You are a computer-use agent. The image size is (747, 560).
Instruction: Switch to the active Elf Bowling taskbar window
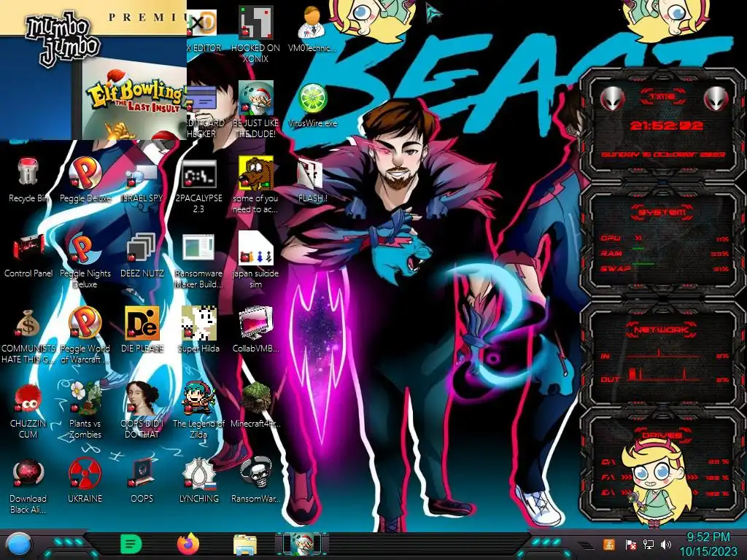pyautogui.click(x=302, y=544)
